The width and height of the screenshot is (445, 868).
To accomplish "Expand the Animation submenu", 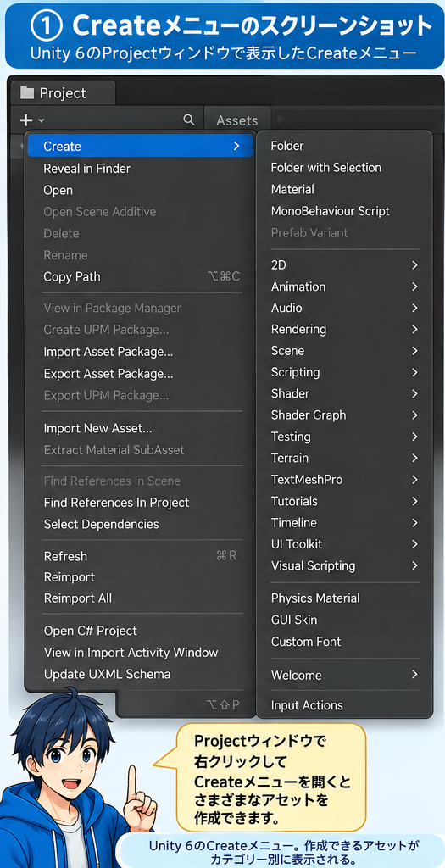I will click(x=344, y=287).
